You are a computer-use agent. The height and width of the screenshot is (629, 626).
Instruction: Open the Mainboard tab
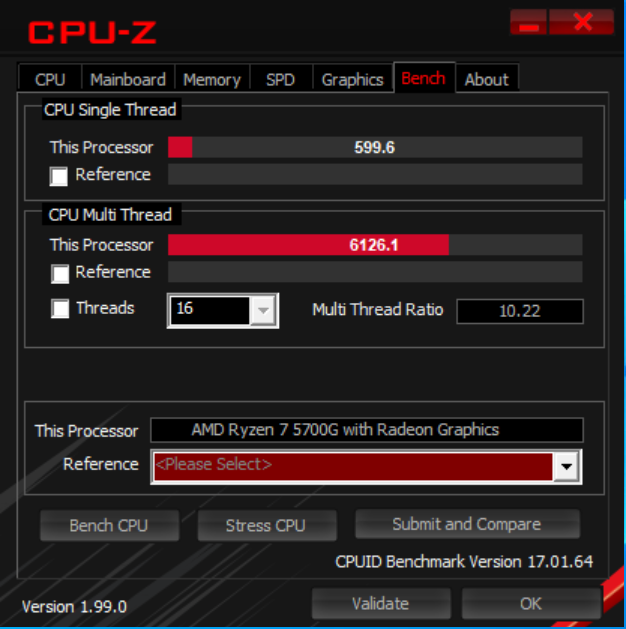pyautogui.click(x=128, y=79)
